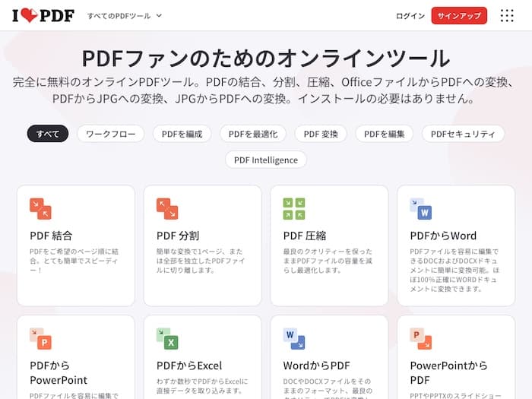The width and height of the screenshot is (532, 399).
Task: Select the PDF Intelligence filter tab
Action: 266,160
